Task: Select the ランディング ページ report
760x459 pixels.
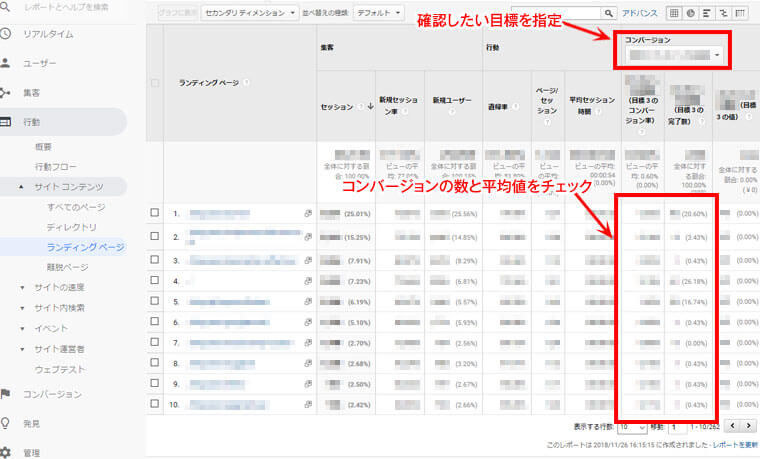Action: 85,247
